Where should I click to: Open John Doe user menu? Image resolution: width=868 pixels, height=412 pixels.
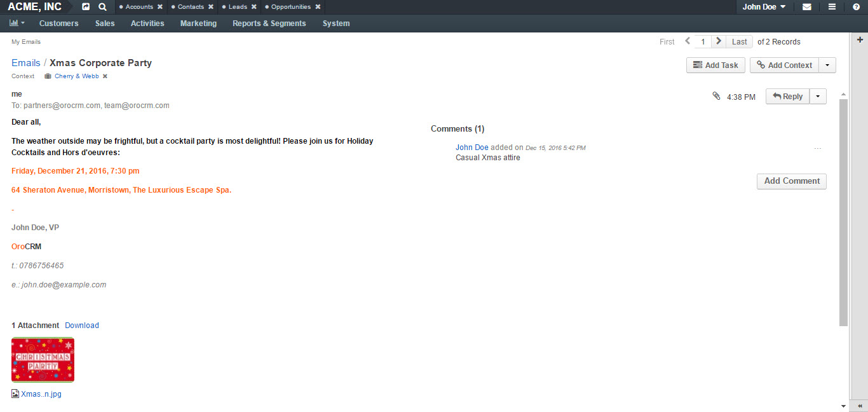coord(764,7)
